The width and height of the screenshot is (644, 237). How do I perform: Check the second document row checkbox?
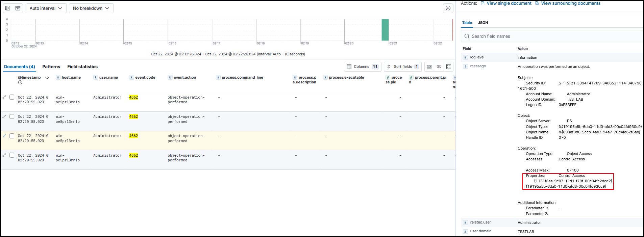coord(12,116)
